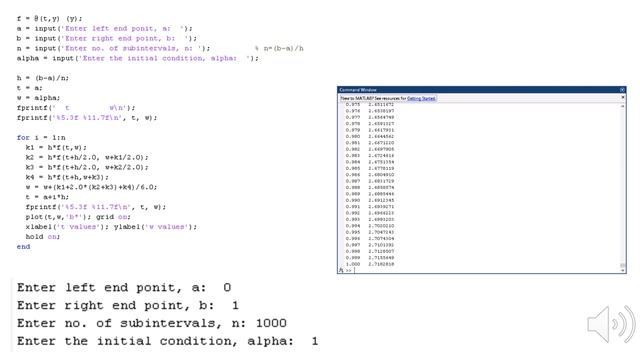Click the 'h = (b-a)/n;' code line
640x360 pixels.
[43, 78]
